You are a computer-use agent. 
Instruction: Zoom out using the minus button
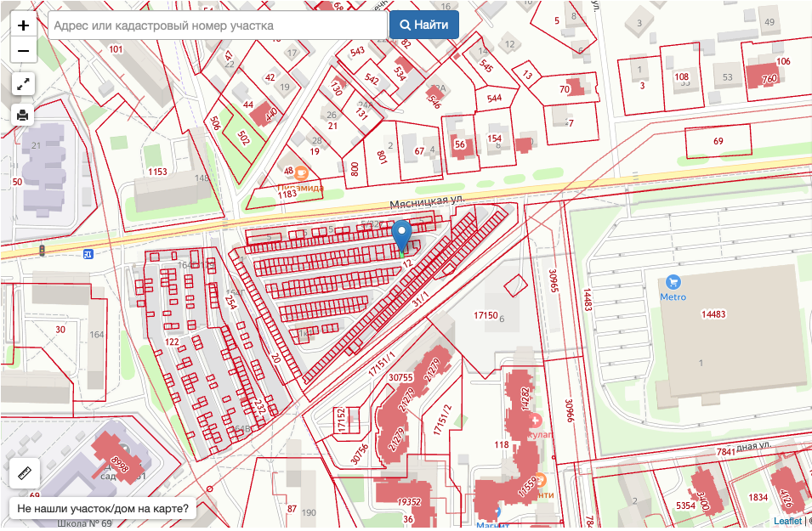[x=23, y=51]
